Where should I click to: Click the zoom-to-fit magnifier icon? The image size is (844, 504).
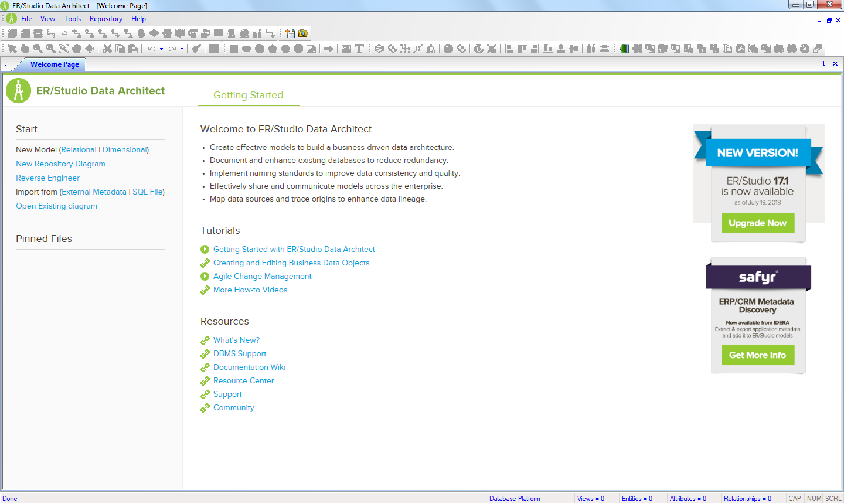click(64, 49)
